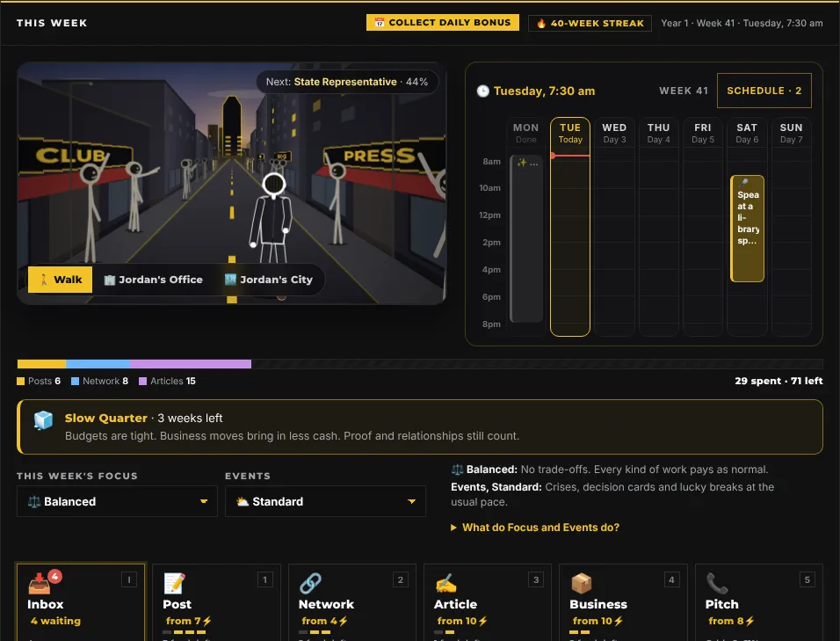840x641 pixels.
Task: Select the Walk view tab
Action: [60, 280]
